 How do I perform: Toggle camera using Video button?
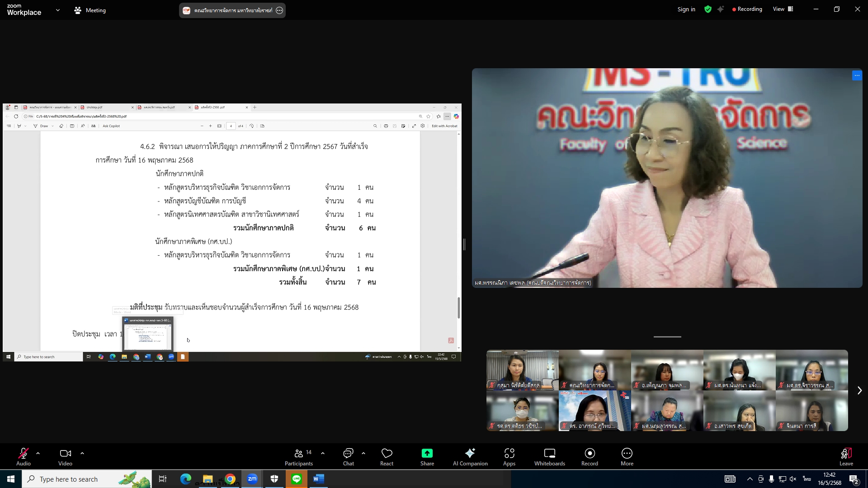coord(65,456)
